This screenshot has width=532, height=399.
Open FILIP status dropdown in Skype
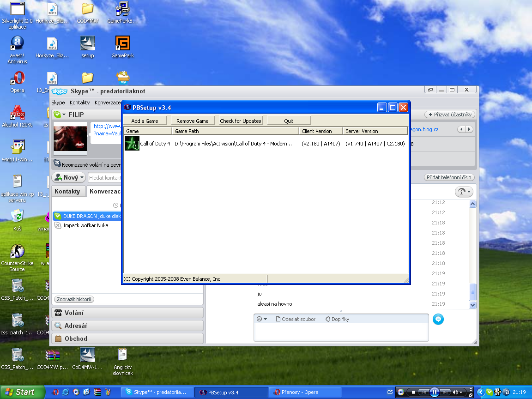(64, 115)
